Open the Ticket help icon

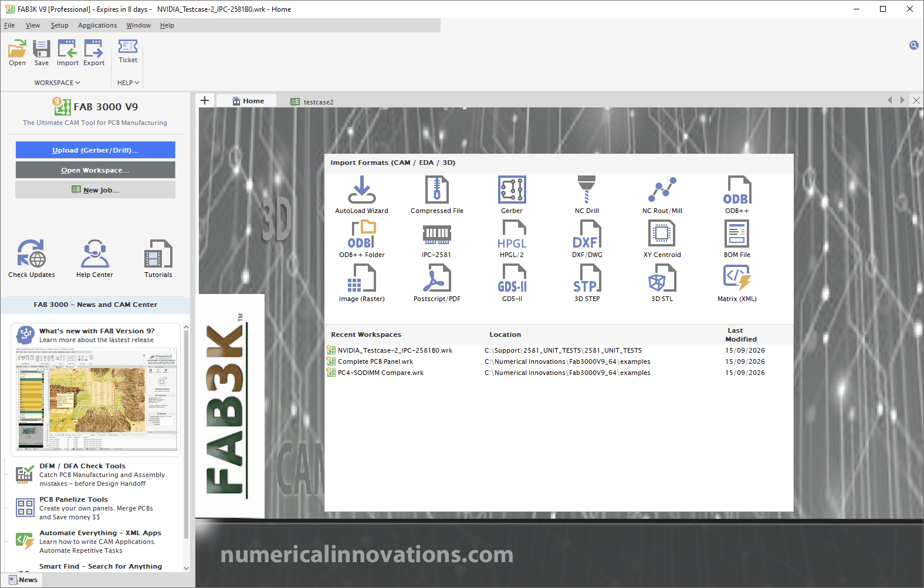(128, 51)
